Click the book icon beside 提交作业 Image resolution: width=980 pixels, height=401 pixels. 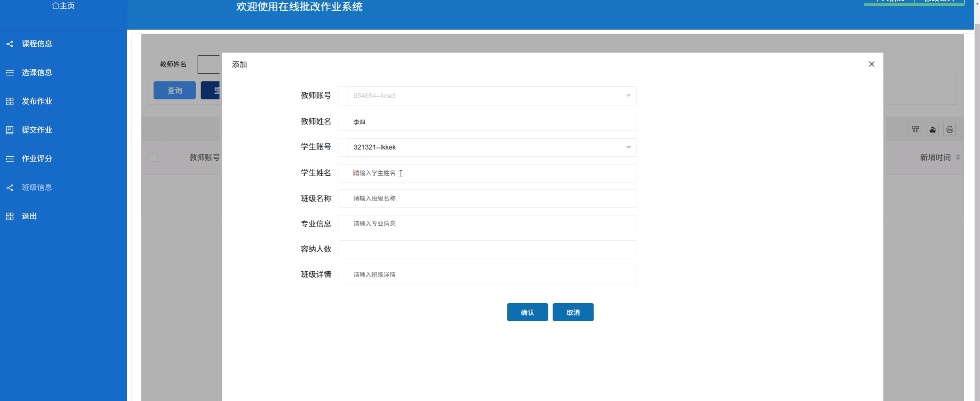tap(10, 130)
